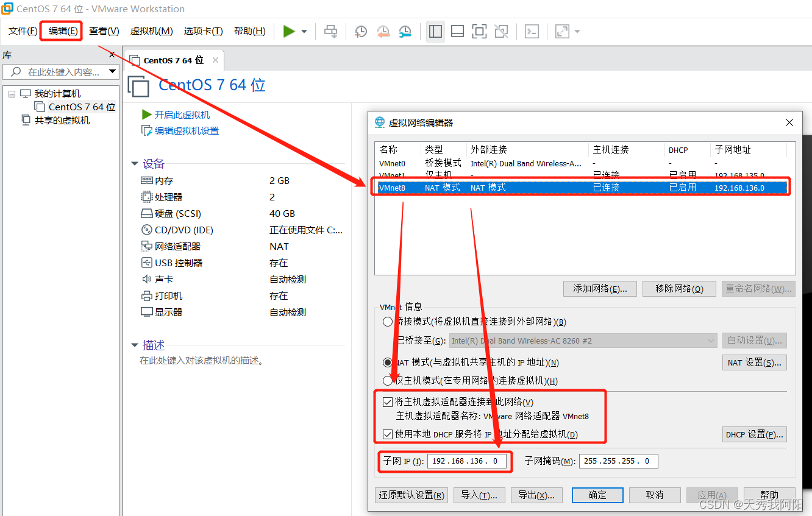The height and width of the screenshot is (516, 812).
Task: Click the 内存 memory device icon
Action: (147, 180)
